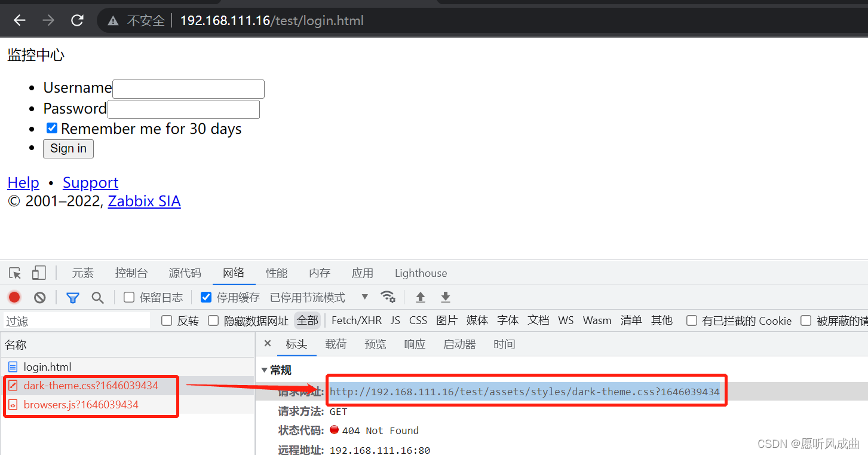Go back with the browser back arrow
Screen dimensions: 868x455
(x=20, y=20)
